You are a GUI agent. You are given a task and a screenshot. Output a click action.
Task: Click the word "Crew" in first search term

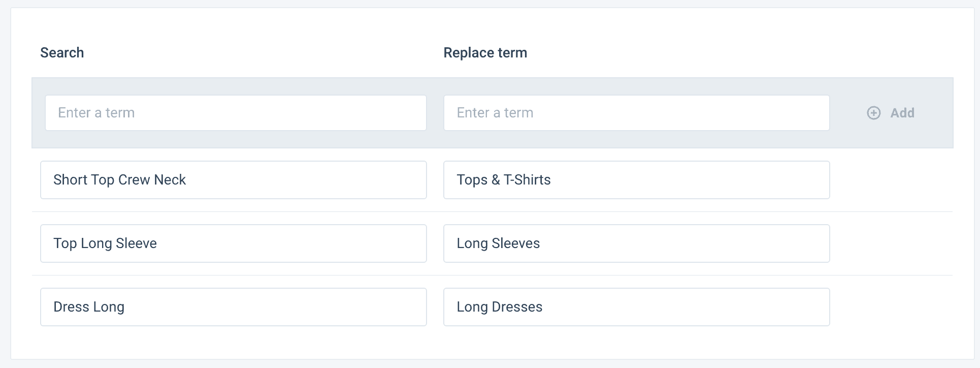point(134,180)
